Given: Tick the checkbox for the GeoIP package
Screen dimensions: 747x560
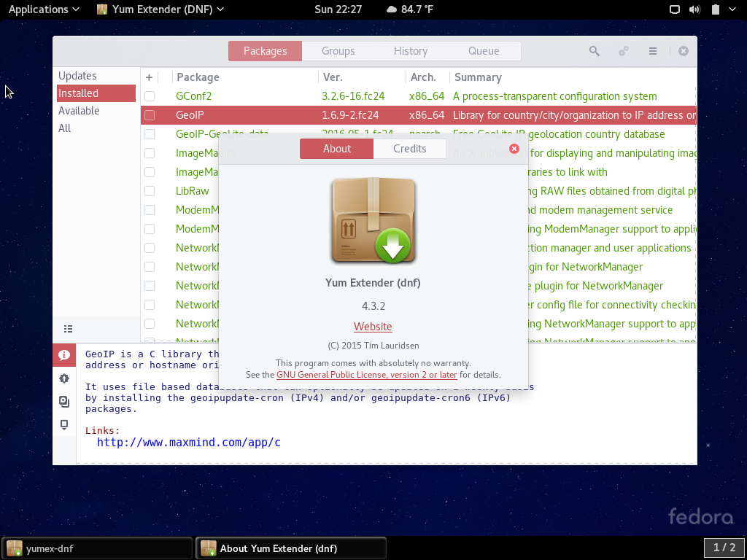Looking at the screenshot, I should tap(150, 115).
